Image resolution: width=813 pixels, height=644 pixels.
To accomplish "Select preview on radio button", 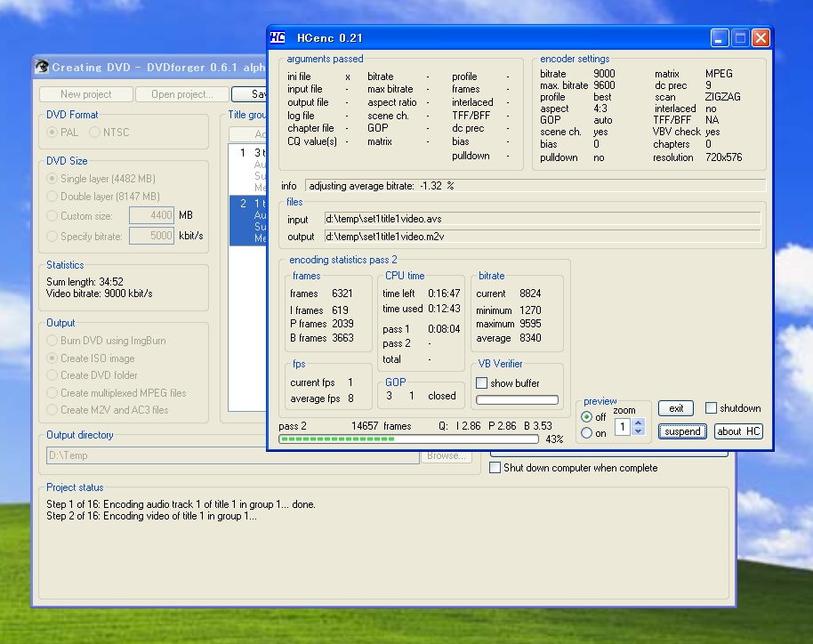I will pos(586,433).
